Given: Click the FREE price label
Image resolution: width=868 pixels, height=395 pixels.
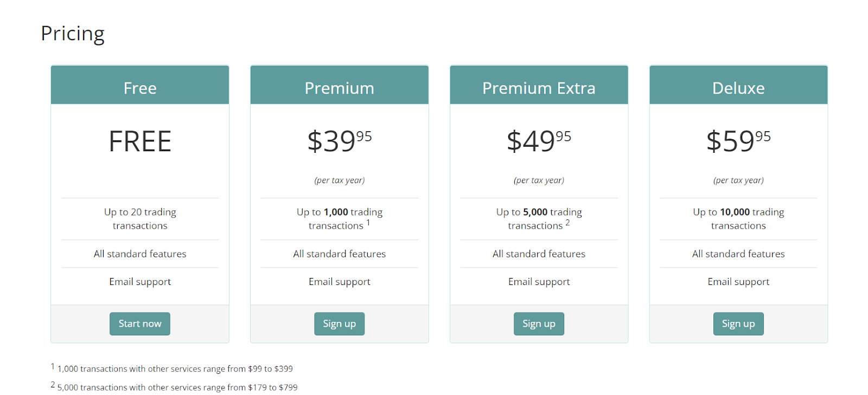Looking at the screenshot, I should 140,141.
